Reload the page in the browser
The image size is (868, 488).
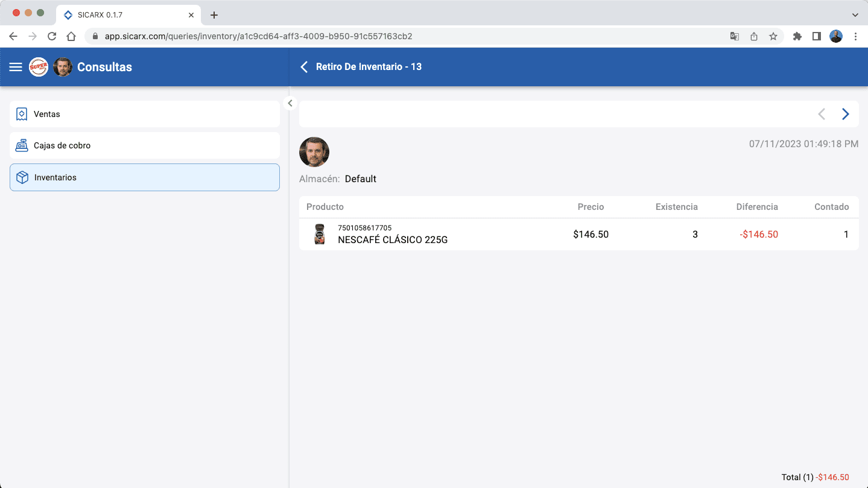click(x=52, y=36)
